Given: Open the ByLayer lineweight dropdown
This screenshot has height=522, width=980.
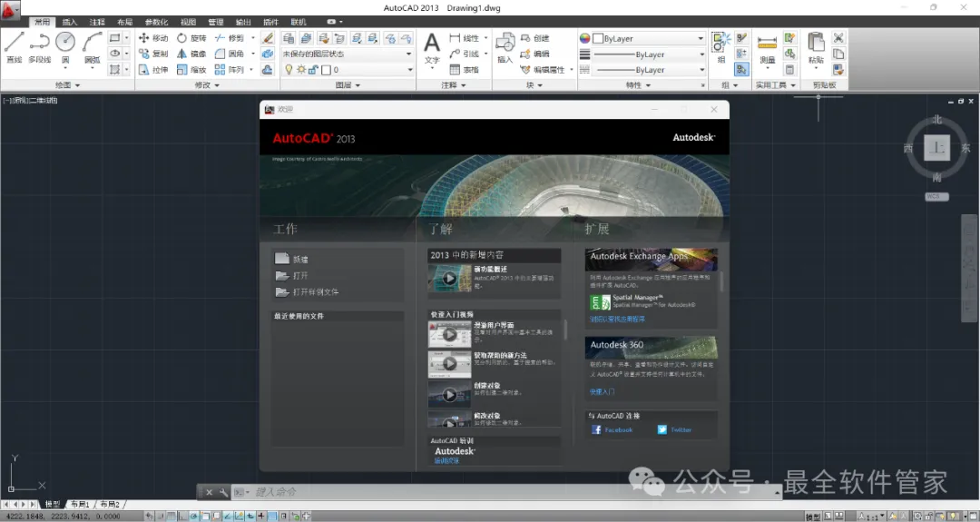Looking at the screenshot, I should [x=648, y=54].
